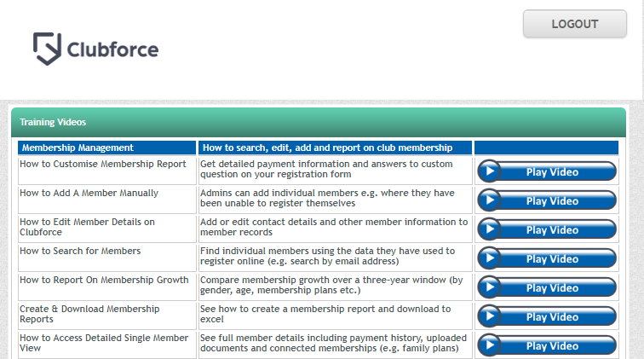This screenshot has width=644, height=359.
Task: Click 'How to Search for Members' title
Action: [80, 251]
